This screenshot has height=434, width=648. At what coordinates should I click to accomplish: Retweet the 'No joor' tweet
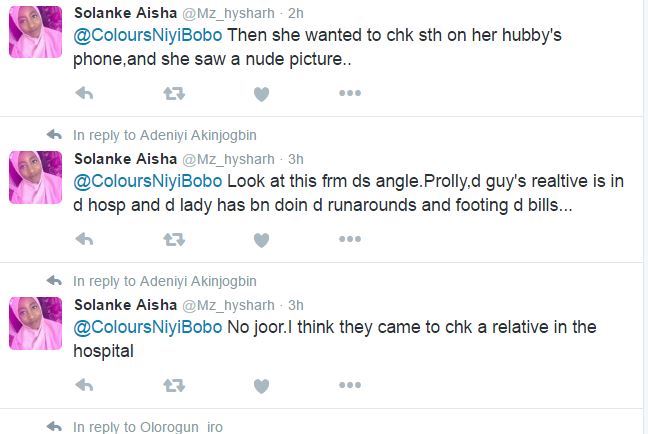[173, 385]
